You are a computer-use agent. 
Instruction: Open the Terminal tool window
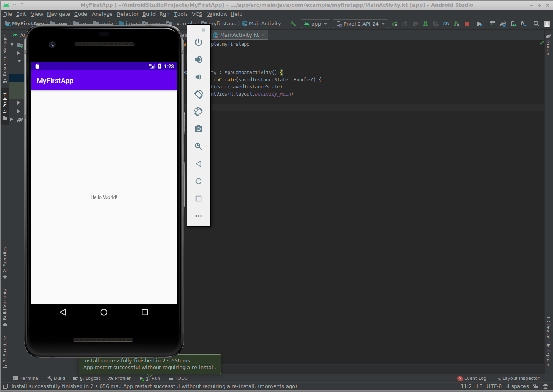tap(26, 378)
